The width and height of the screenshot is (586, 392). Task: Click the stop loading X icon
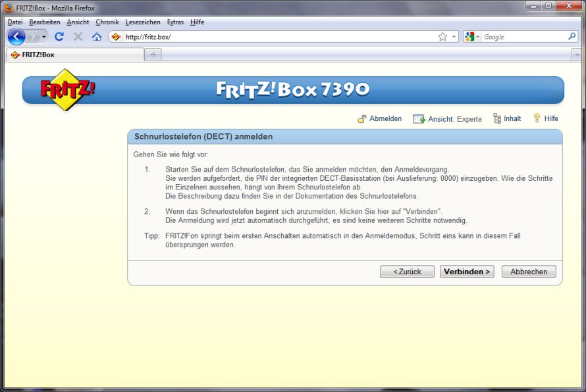[x=78, y=37]
